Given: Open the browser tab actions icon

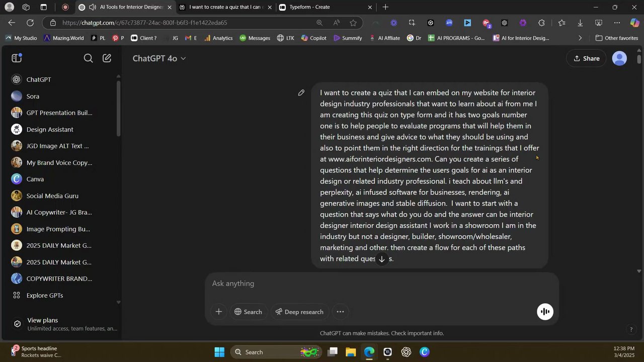Looking at the screenshot, I should [x=44, y=7].
